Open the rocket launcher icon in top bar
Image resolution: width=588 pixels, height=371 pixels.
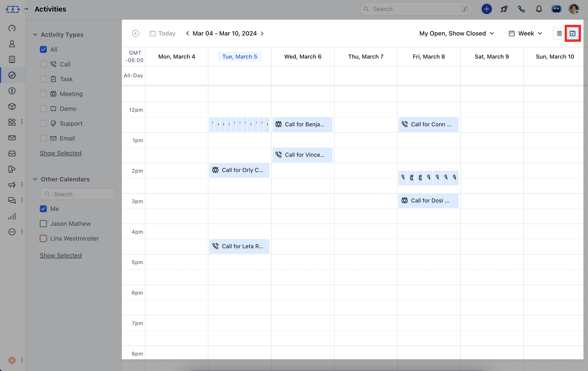504,9
